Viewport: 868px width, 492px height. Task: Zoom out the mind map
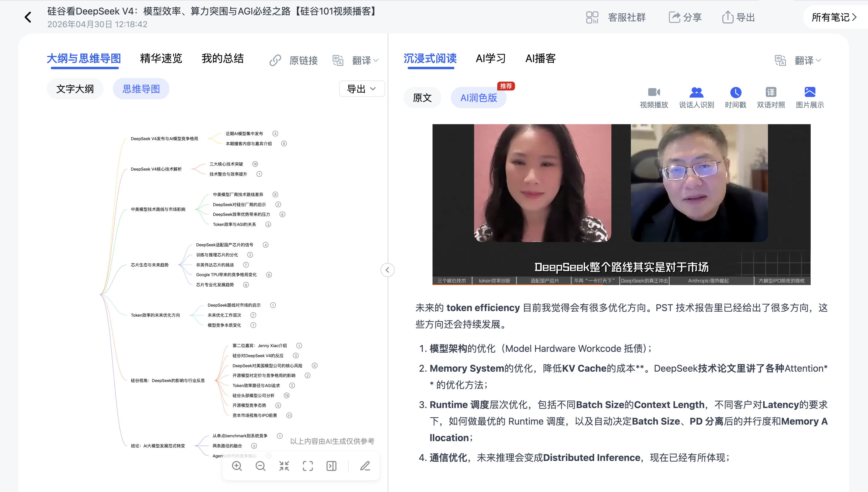[x=261, y=466]
